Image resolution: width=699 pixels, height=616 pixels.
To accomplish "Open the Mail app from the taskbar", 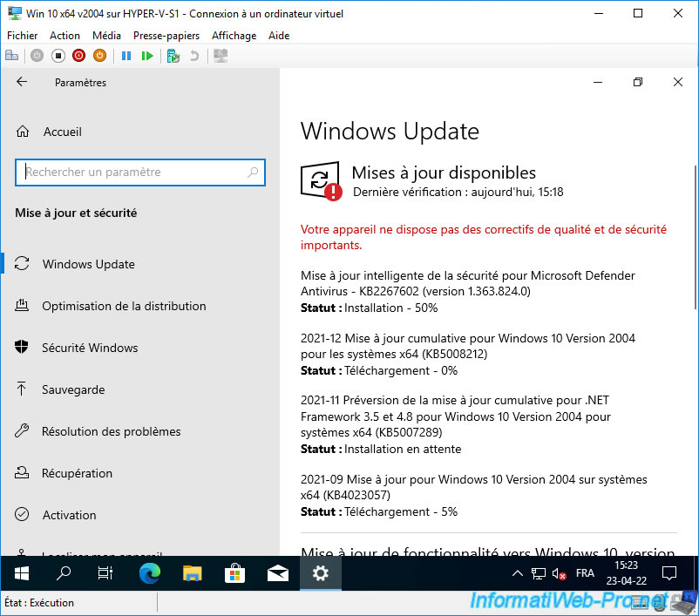I will coord(278,573).
